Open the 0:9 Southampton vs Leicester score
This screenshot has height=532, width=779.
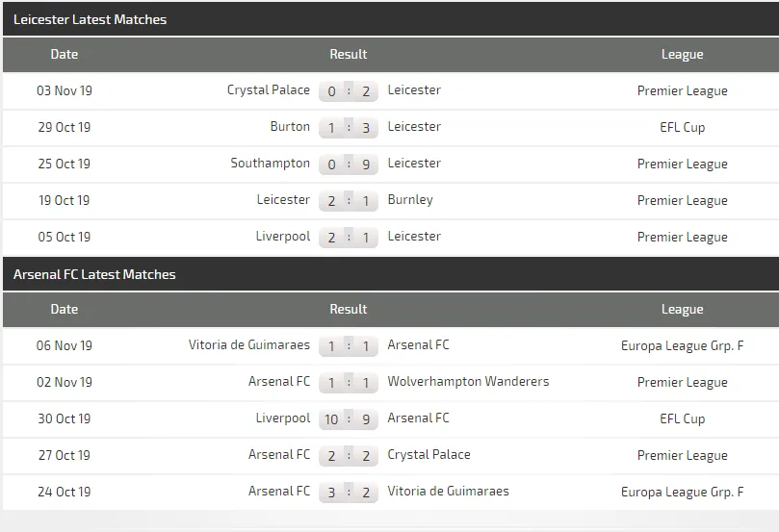[x=349, y=165]
